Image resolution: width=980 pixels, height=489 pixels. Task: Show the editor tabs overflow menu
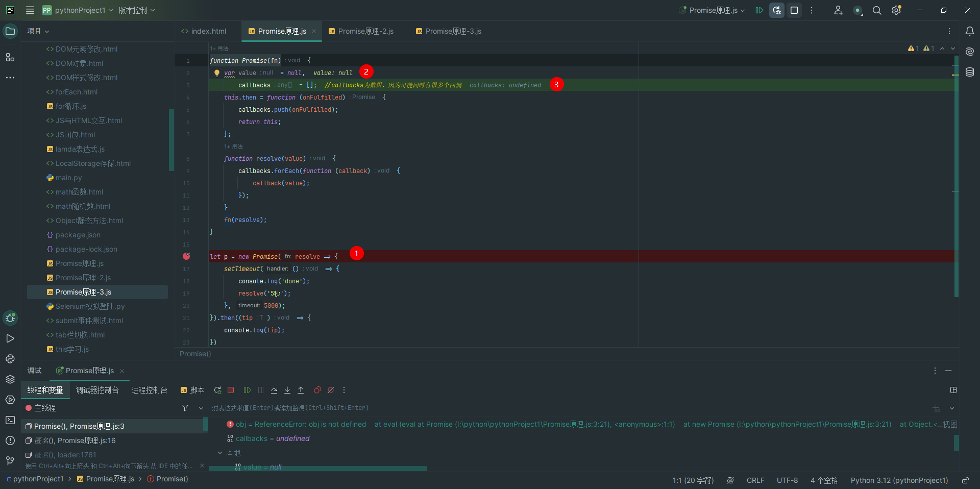click(x=949, y=31)
